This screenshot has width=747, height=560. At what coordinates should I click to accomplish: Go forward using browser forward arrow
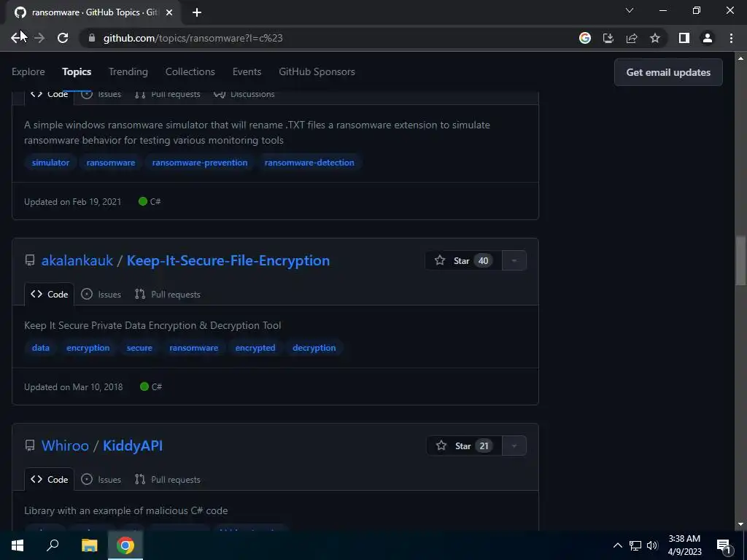coord(39,38)
